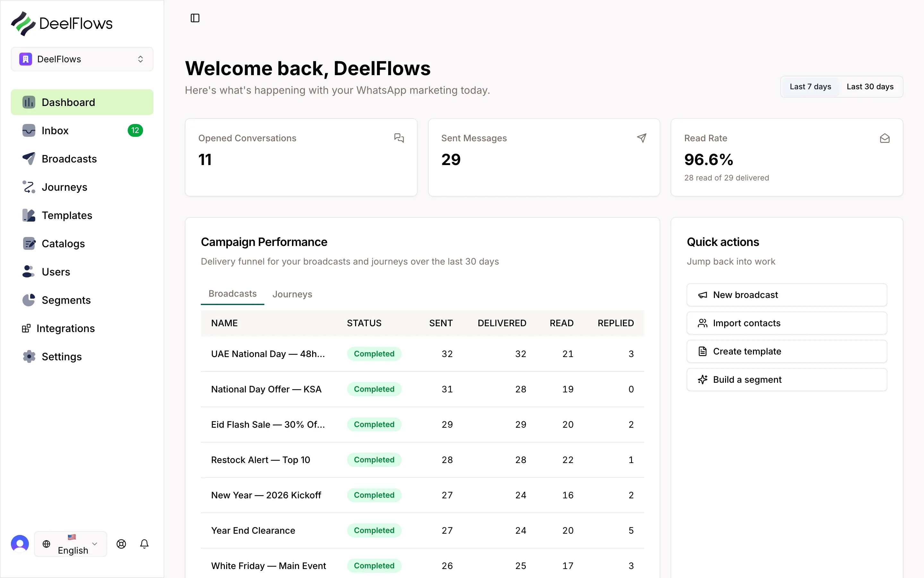Screen dimensions: 924x578
Task: Click Import contacts quick action
Action: 787,323
